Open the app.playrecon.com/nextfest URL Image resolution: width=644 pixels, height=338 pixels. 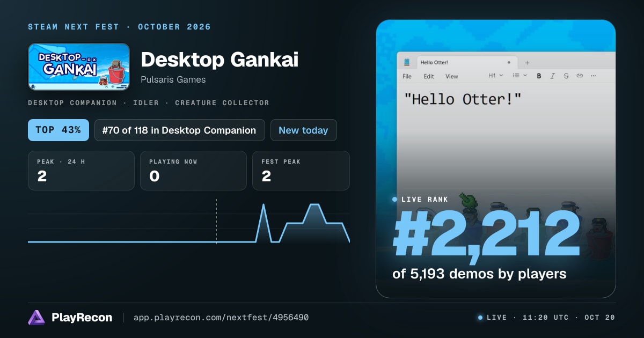click(221, 318)
